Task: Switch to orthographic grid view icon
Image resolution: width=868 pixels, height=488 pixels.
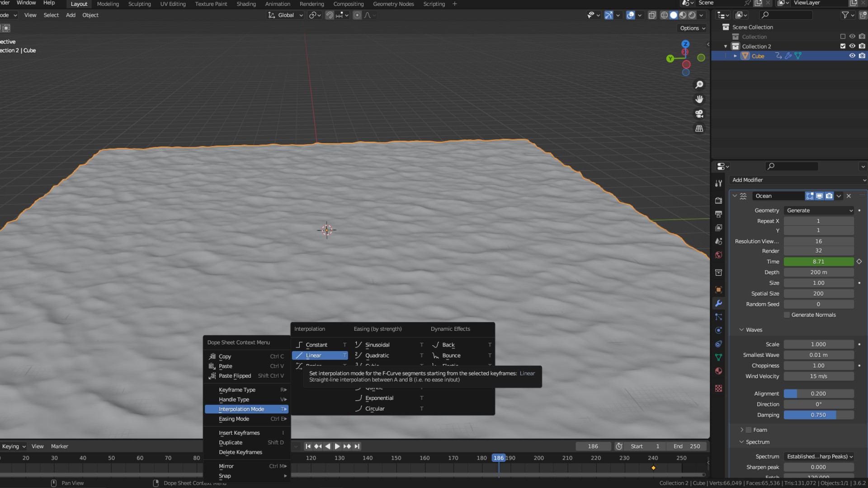Action: coord(699,129)
